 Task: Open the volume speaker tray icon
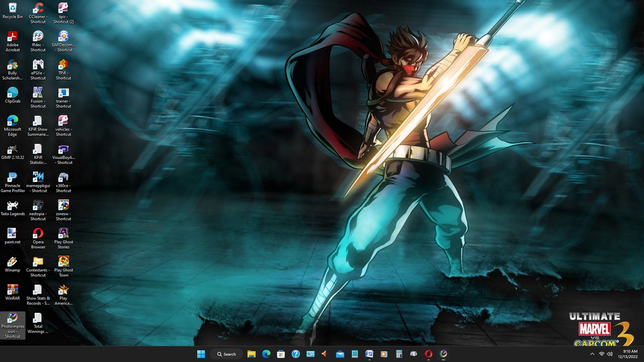point(610,354)
